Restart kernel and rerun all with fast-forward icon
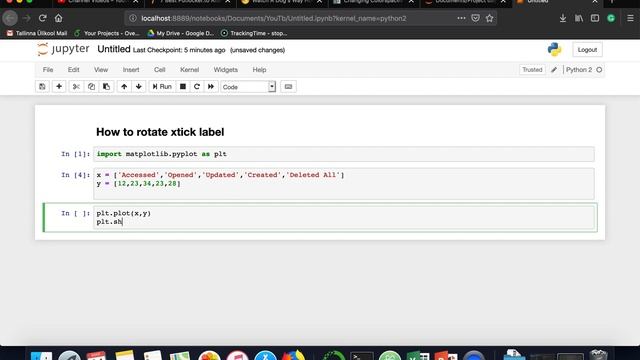 coord(211,87)
